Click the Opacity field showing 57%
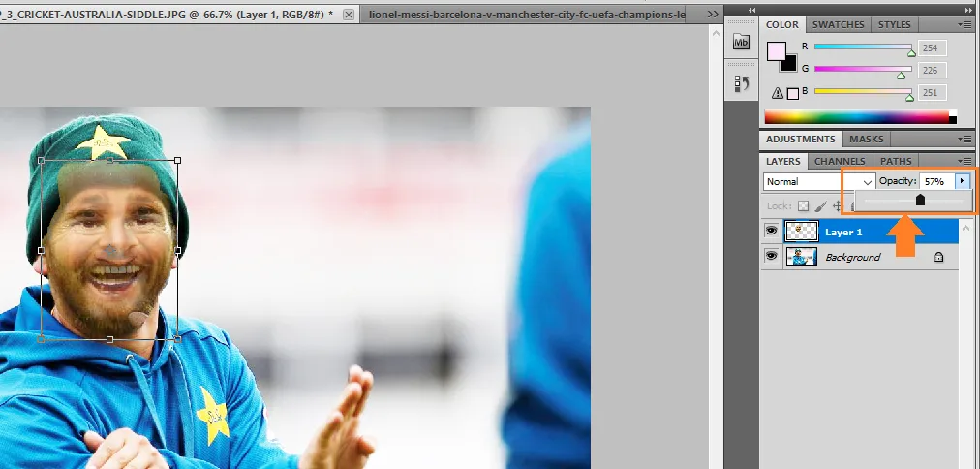 click(x=936, y=181)
